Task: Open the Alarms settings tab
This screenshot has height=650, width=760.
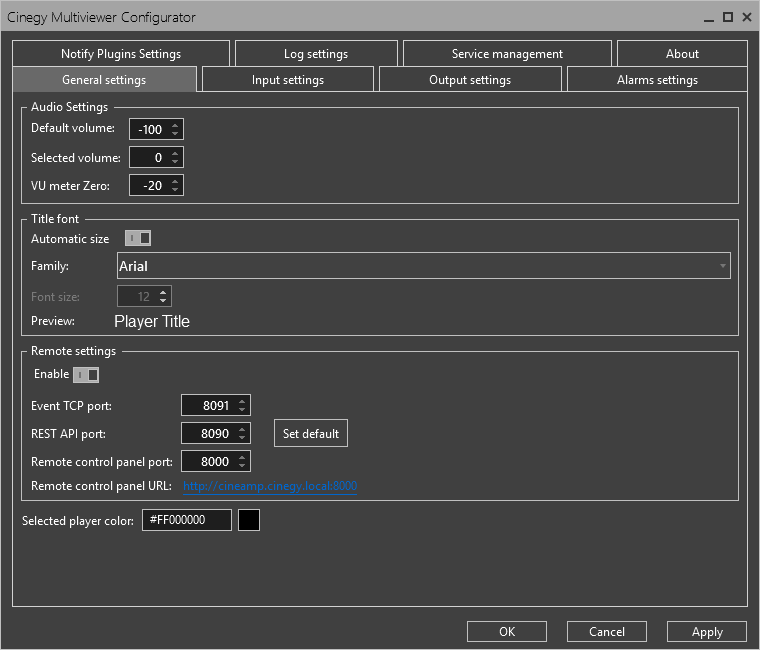Action: click(657, 79)
